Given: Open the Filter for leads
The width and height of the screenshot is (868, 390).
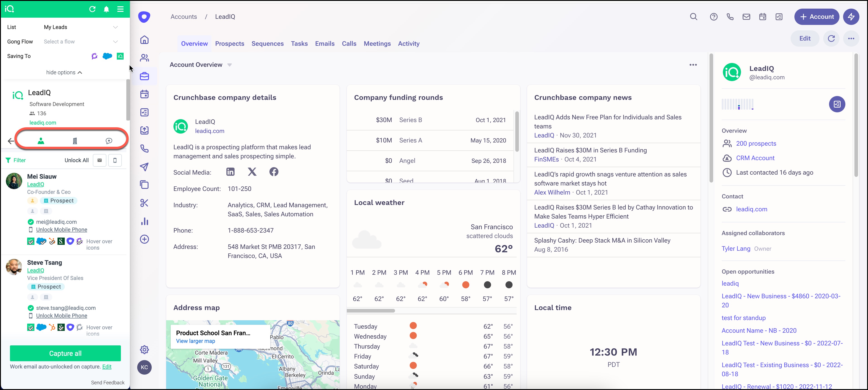Looking at the screenshot, I should 15,160.
